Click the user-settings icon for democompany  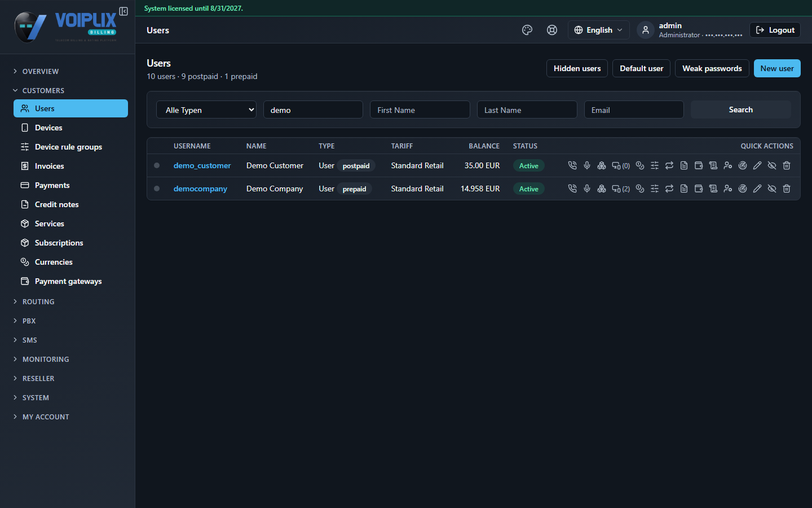point(728,189)
